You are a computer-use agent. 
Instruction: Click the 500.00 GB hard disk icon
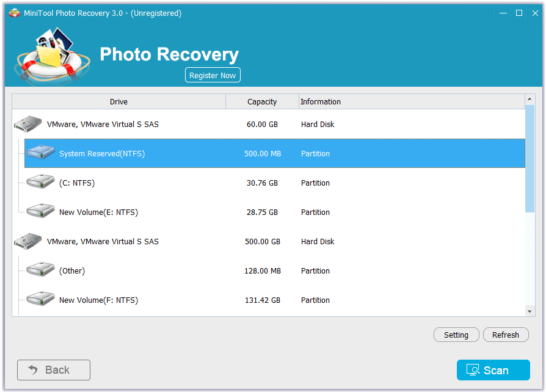(x=28, y=241)
